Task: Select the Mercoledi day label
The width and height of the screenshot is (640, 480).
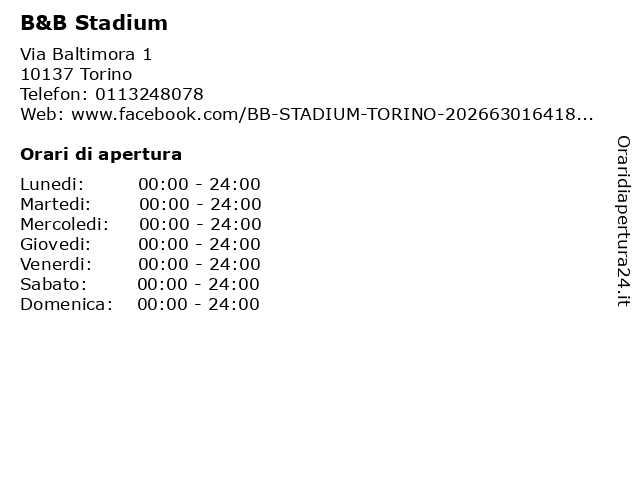Action: pos(64,224)
